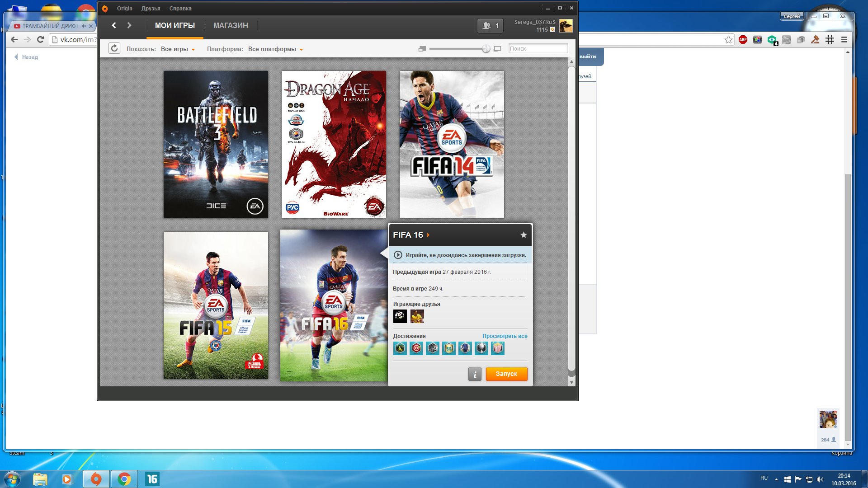This screenshot has height=488, width=868.
Task: Open Windows Start menu
Action: [12, 479]
